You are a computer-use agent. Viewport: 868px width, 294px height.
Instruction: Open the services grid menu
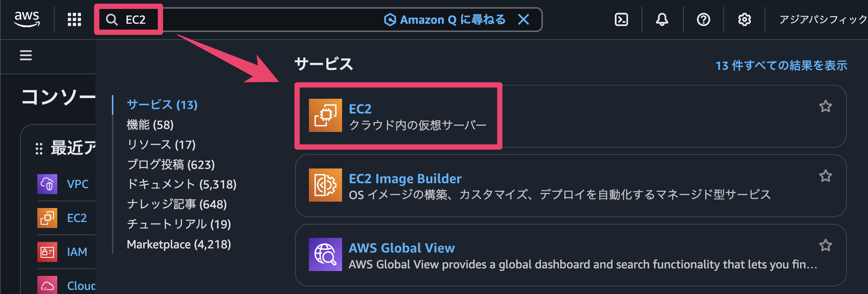pos(74,19)
